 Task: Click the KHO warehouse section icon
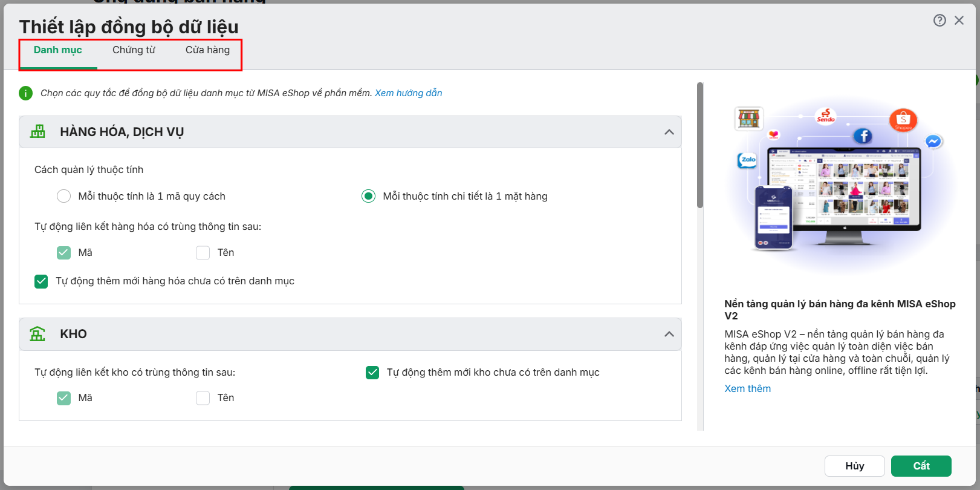tap(38, 334)
